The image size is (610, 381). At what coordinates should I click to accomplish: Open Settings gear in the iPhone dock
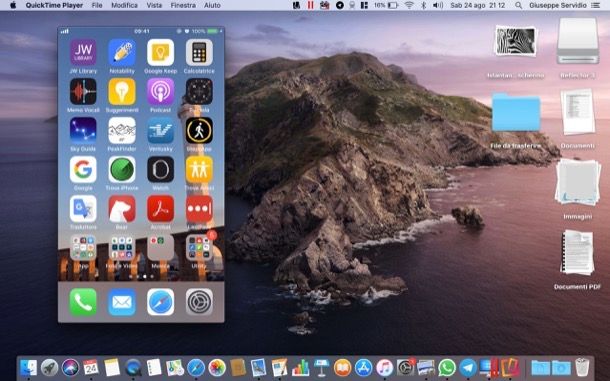pyautogui.click(x=199, y=302)
